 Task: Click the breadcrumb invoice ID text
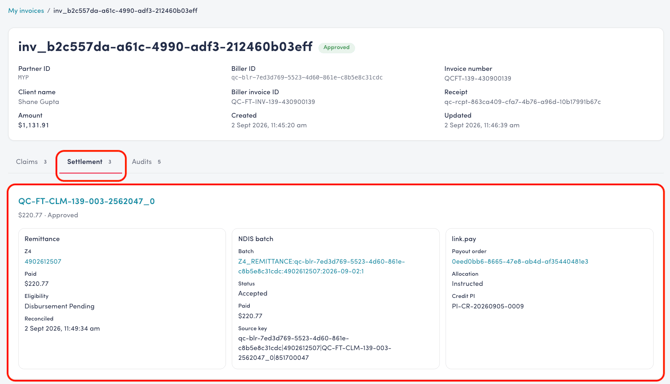(x=125, y=11)
